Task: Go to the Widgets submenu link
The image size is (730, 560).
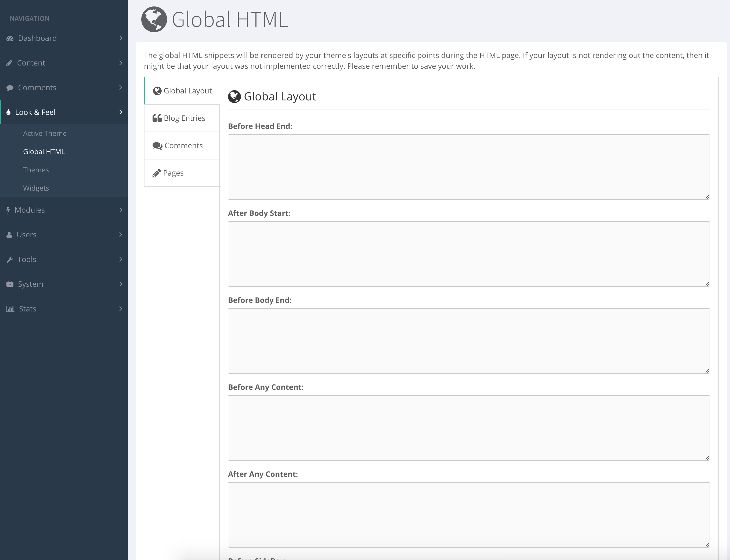Action: (36, 188)
